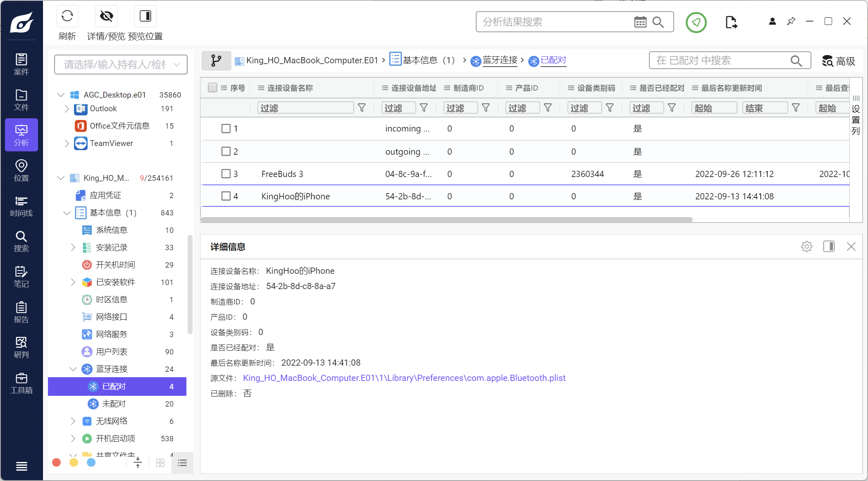Click the 高级 advanced search button
Viewport: 868px width, 481px height.
(838, 61)
